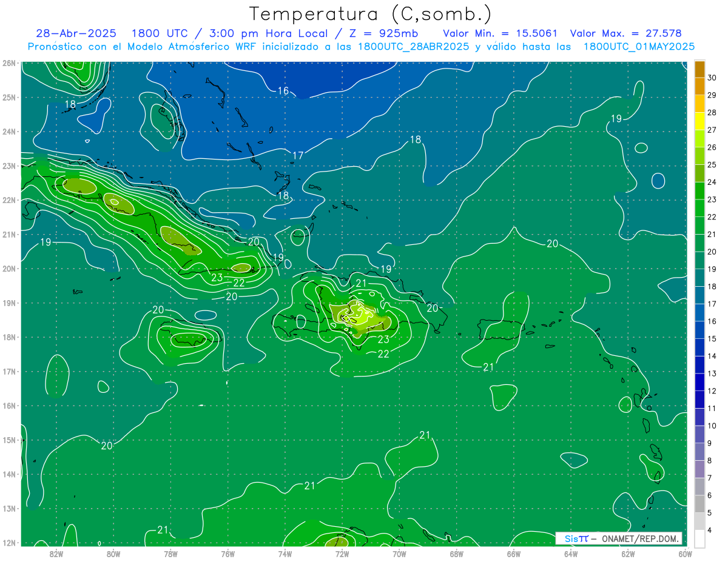Pick the green legend swatch between 22 and 23
Screen dimensions: 728x562
click(x=699, y=208)
